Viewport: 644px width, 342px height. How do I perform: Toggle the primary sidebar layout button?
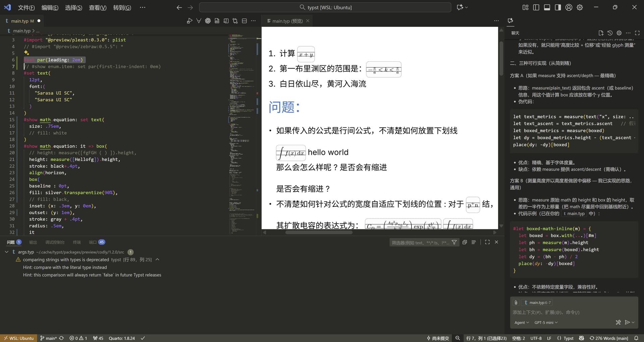coord(536,7)
